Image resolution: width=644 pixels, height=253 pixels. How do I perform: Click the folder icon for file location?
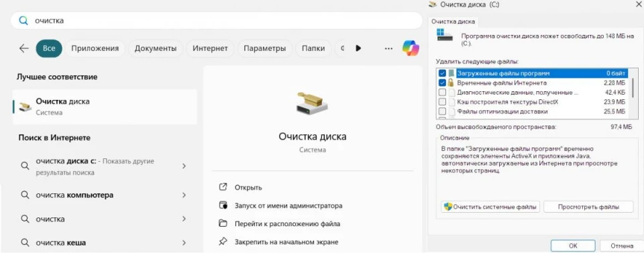point(223,224)
